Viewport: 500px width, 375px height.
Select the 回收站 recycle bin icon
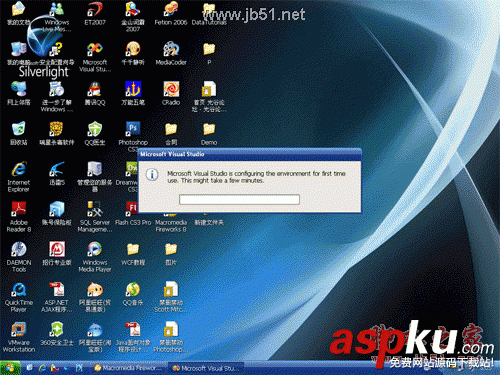pyautogui.click(x=19, y=129)
